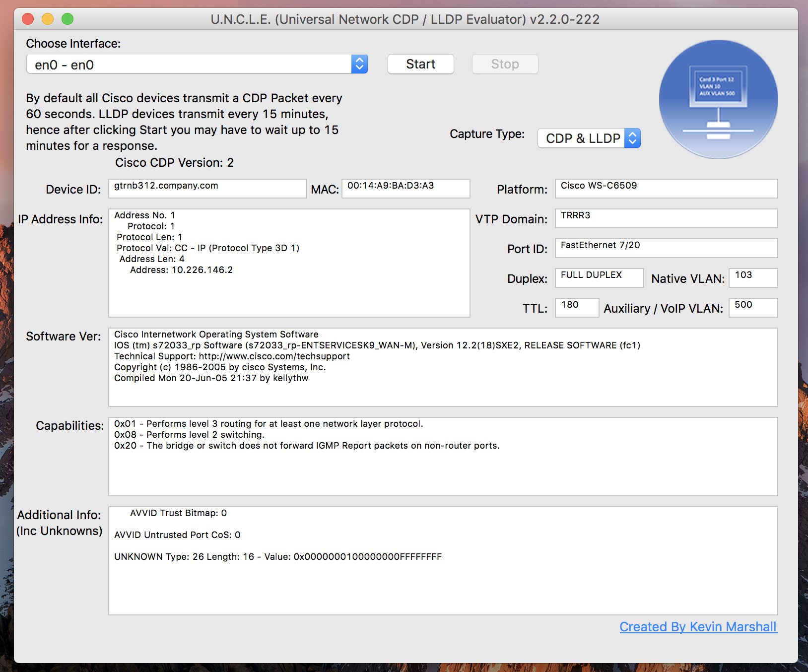This screenshot has height=672, width=808.
Task: Click the Start capture button
Action: 421,64
